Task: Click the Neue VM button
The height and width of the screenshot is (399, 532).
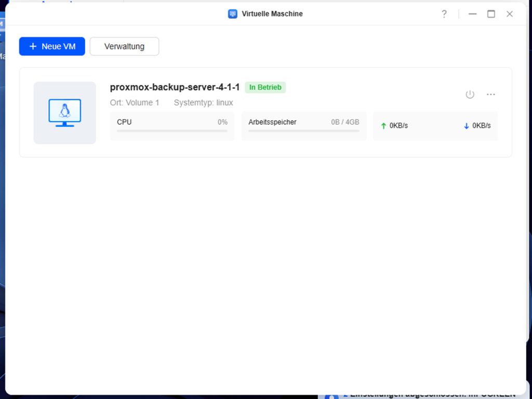Action: [52, 46]
